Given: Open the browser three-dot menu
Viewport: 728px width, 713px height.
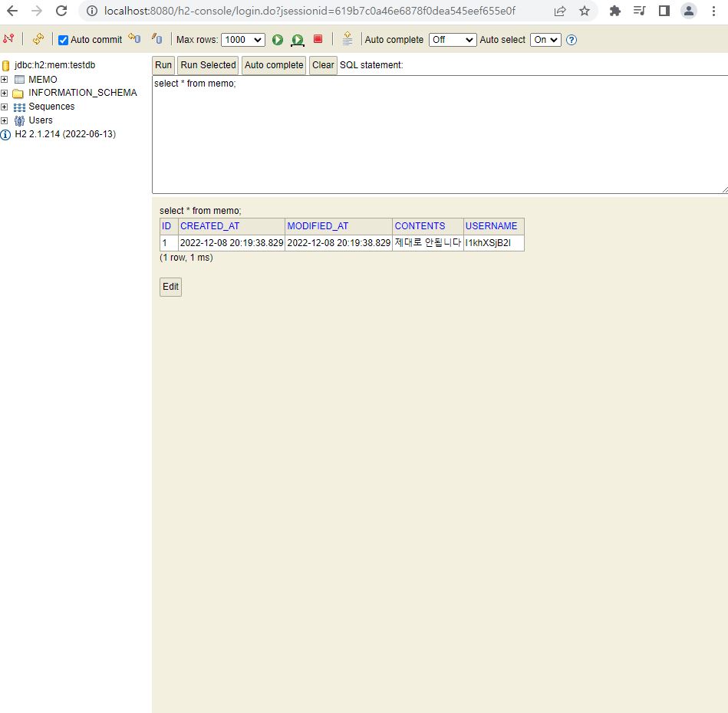Looking at the screenshot, I should [x=713, y=11].
